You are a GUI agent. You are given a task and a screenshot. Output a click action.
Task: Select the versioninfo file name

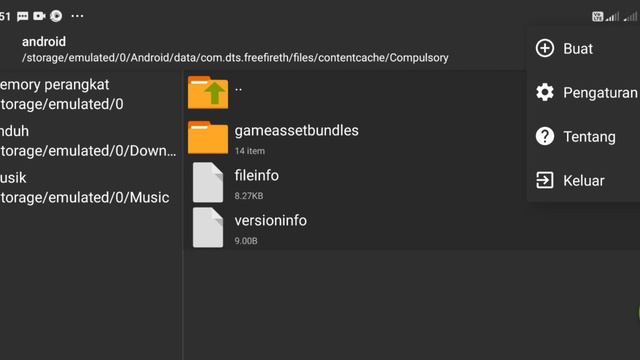270,220
